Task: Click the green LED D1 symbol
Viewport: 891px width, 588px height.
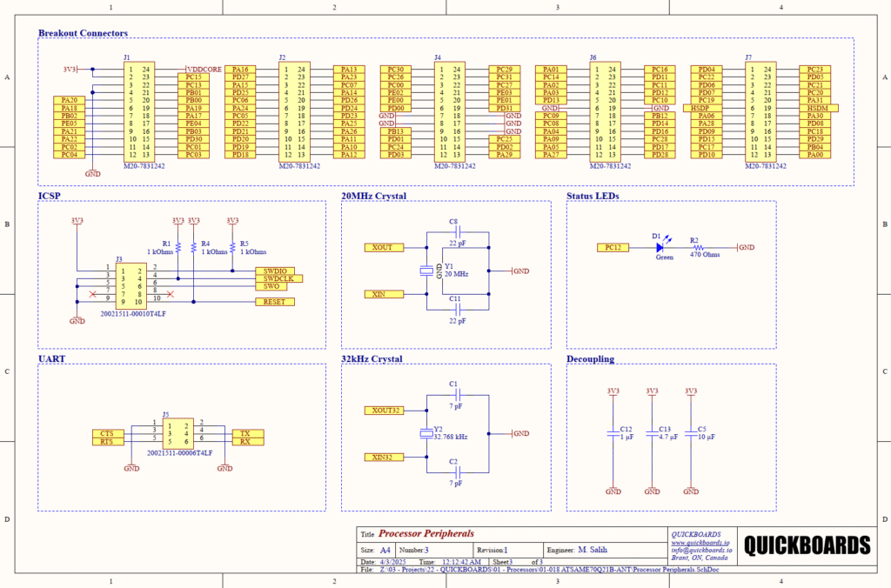Action: (x=660, y=247)
